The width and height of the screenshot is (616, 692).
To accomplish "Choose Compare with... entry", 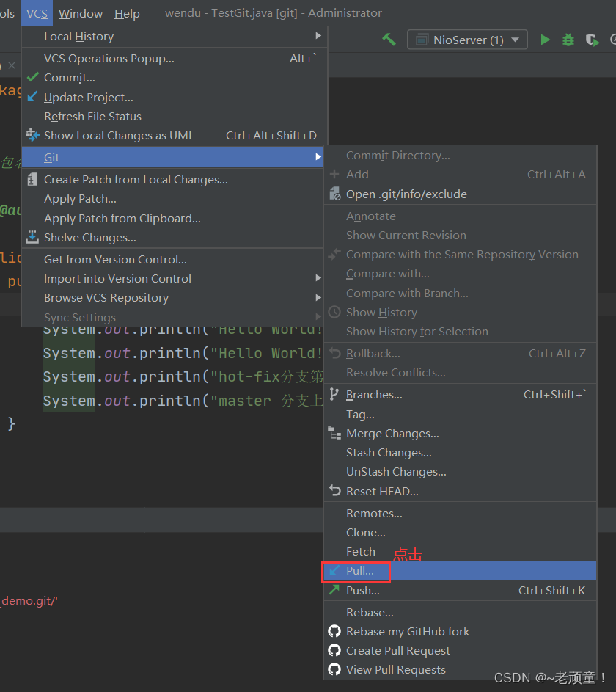I will [x=461, y=273].
